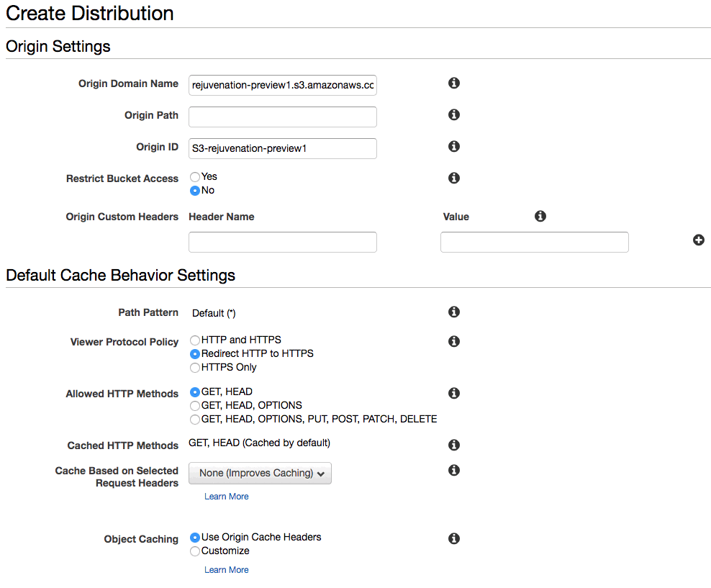Click the info icon for Allowed HTTP Methods

(454, 393)
